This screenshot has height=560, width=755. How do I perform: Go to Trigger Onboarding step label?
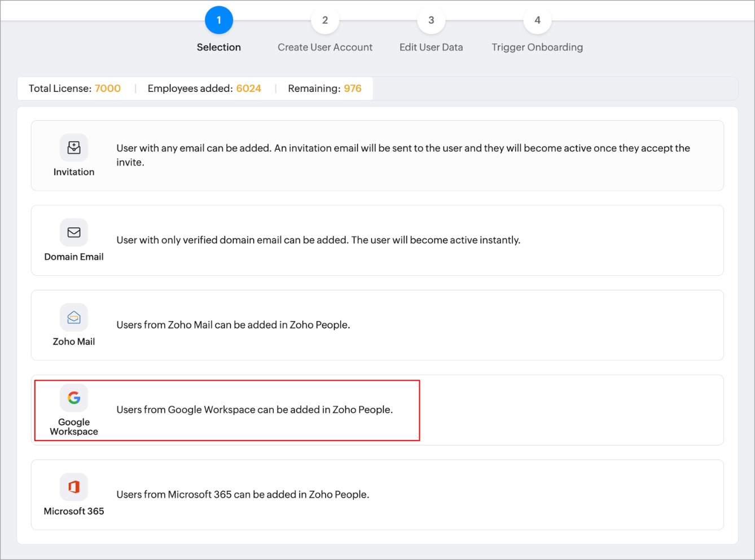tap(537, 47)
